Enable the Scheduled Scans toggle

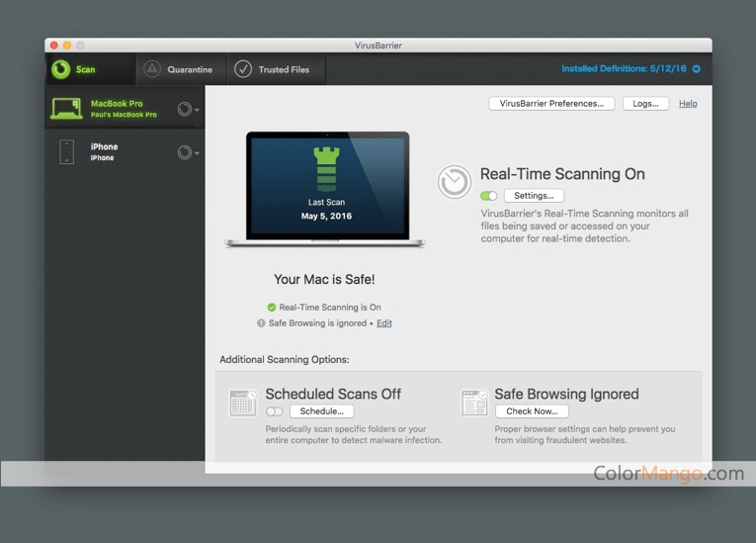tap(274, 411)
